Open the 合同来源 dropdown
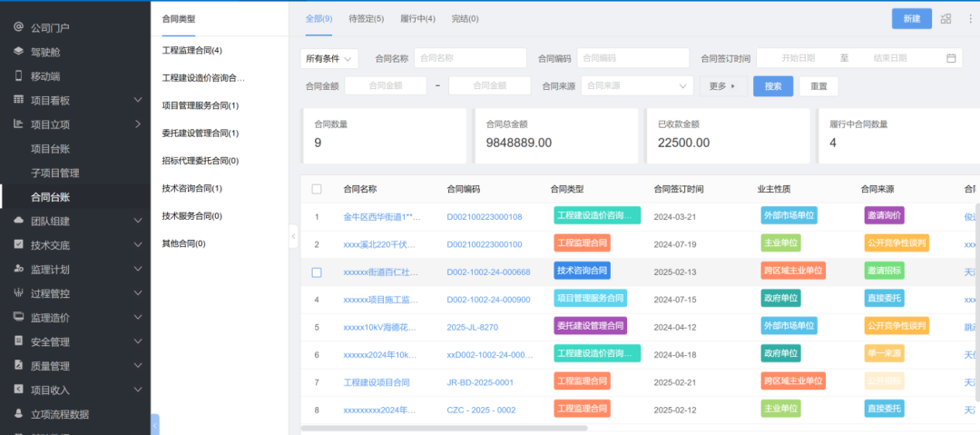This screenshot has height=435, width=980. 638,85
